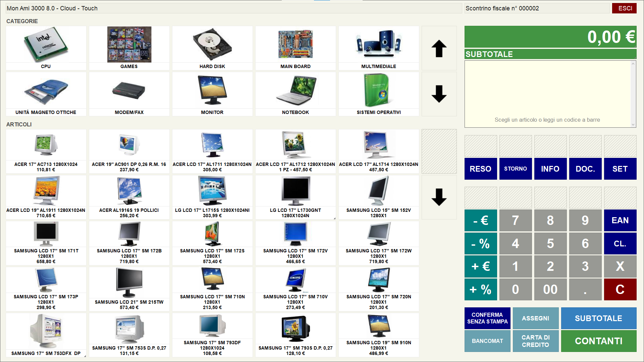Screen dimensions: 644x362
Task: Pay with CONTANTI cash button
Action: click(x=599, y=341)
